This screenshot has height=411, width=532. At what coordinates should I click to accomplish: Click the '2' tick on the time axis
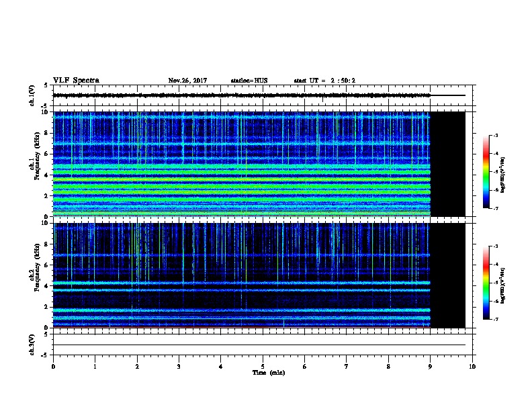click(137, 367)
